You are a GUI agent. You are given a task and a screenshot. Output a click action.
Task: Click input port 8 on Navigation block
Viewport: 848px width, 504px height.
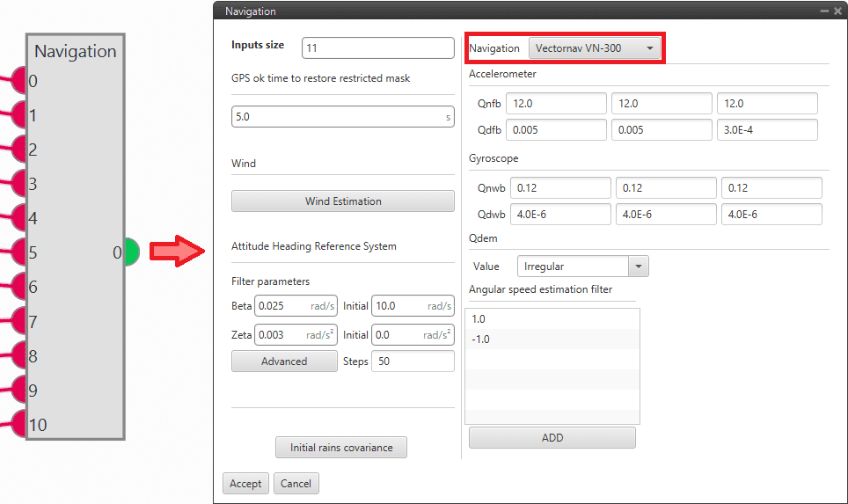pos(19,356)
